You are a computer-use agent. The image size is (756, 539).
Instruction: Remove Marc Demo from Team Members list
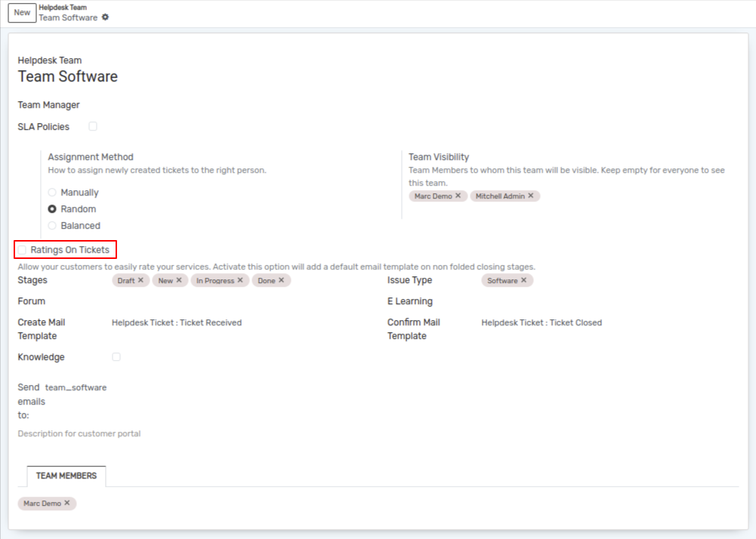[x=67, y=503]
